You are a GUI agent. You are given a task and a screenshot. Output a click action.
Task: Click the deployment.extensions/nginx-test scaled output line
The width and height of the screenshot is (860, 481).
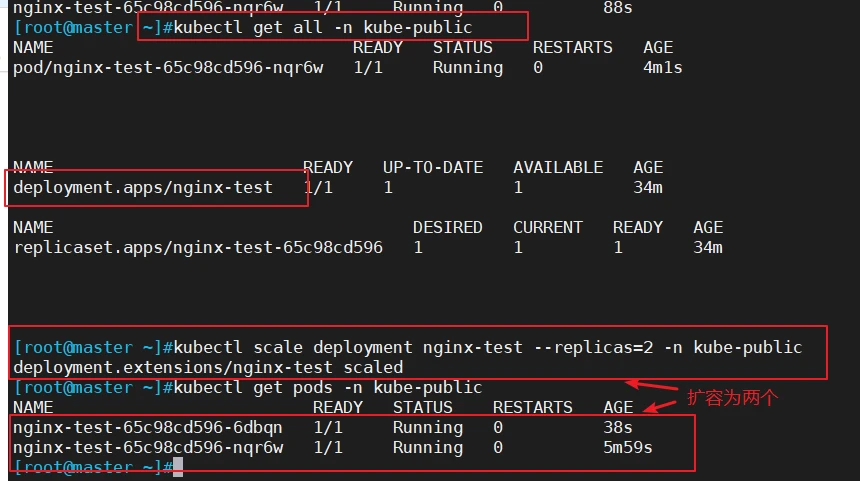click(208, 367)
